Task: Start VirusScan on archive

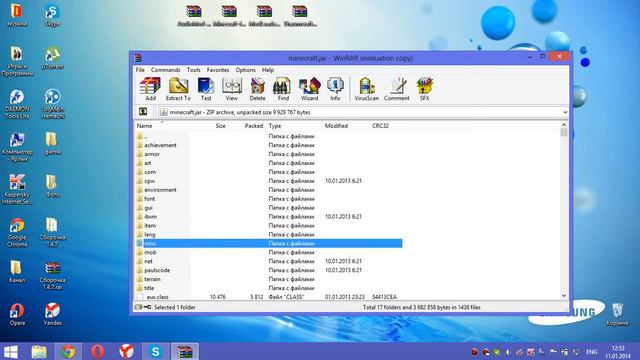Action: (x=367, y=89)
